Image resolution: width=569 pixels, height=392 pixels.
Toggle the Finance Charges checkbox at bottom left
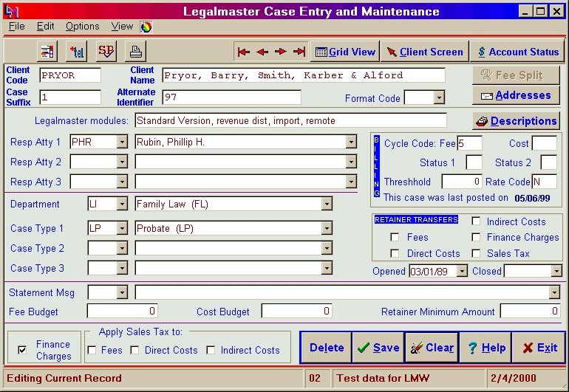[22, 350]
